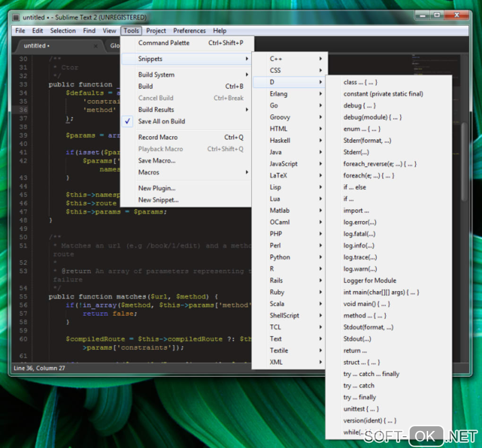Expand Java snippets submenu
The image size is (482, 448).
pyautogui.click(x=290, y=152)
